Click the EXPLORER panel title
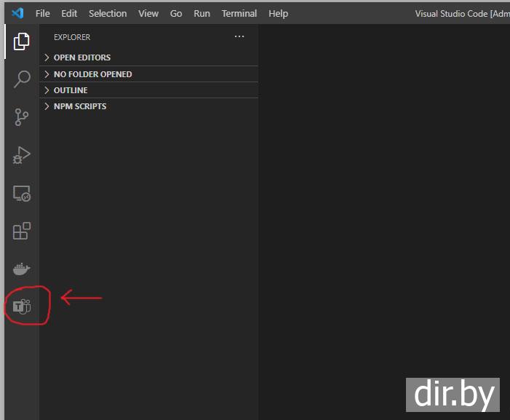 coord(72,37)
